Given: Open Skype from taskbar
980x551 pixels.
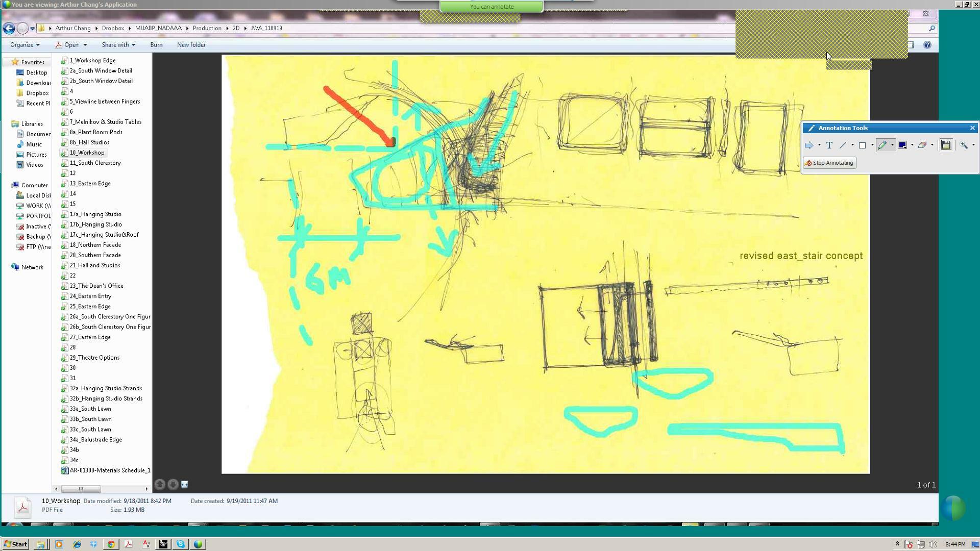Looking at the screenshot, I should click(x=181, y=544).
